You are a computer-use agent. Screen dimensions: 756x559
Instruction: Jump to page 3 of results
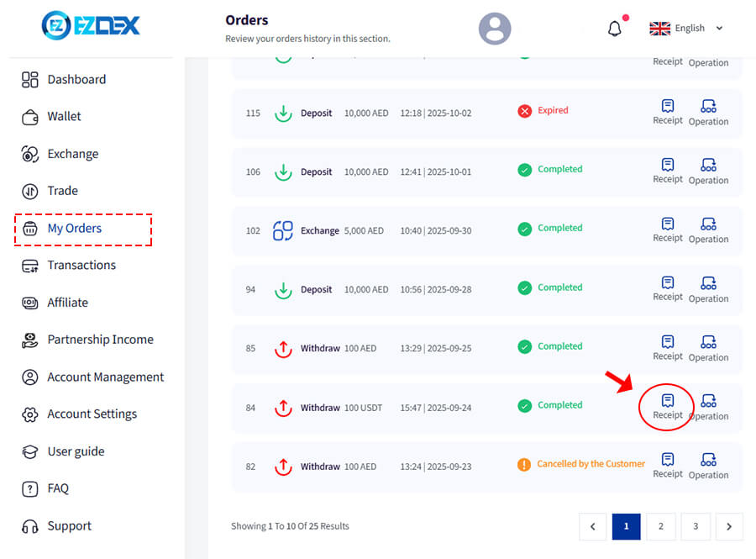696,526
